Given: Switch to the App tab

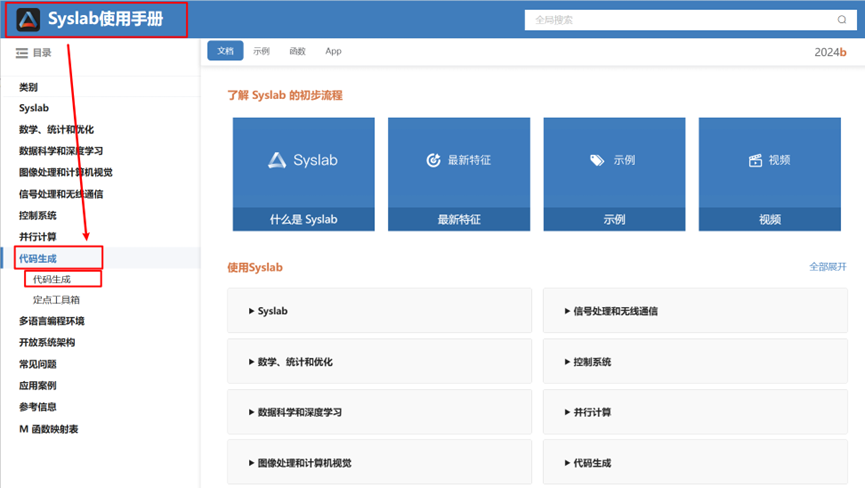Looking at the screenshot, I should 333,51.
